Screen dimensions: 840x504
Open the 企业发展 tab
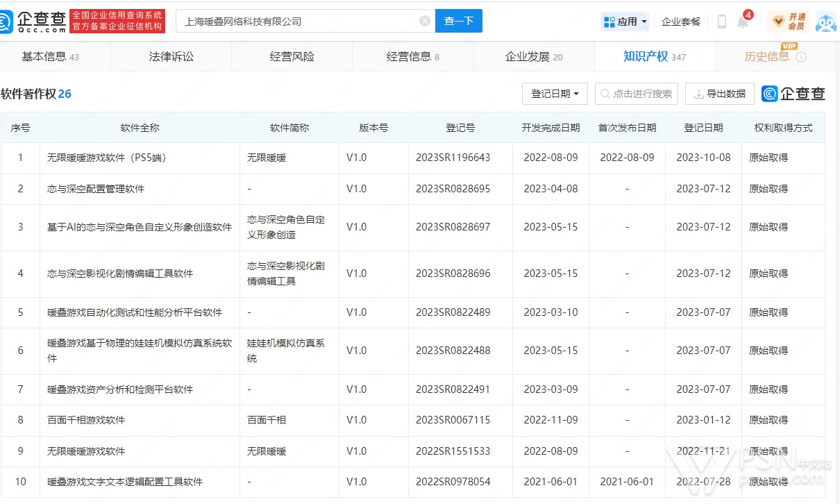click(534, 57)
